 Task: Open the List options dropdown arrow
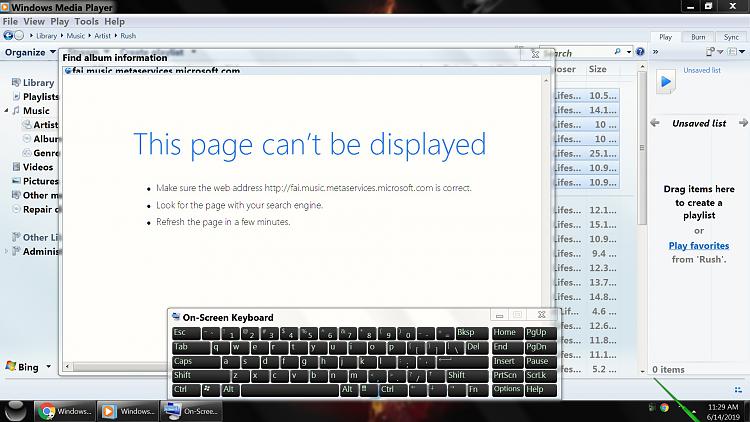pyautogui.click(x=742, y=52)
